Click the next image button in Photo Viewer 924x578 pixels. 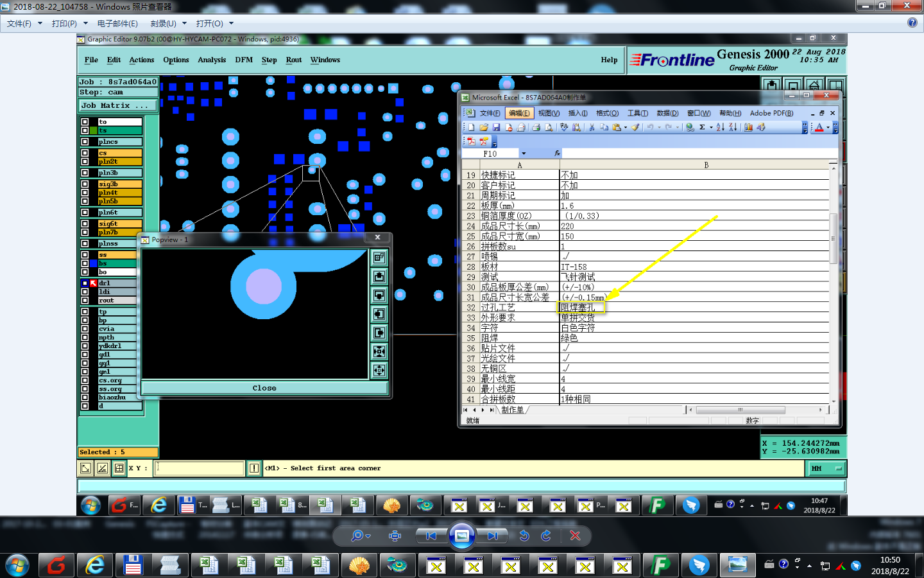click(492, 536)
